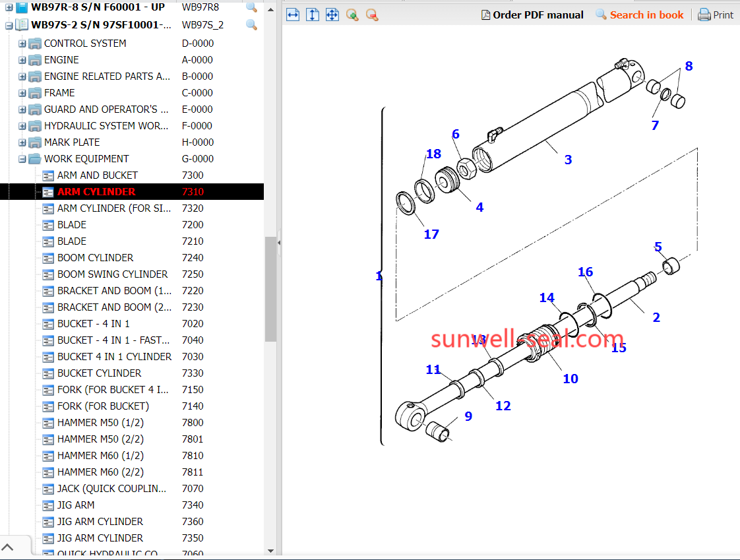
Task: Open the ARM AND BUCKET entry
Action: 97,175
